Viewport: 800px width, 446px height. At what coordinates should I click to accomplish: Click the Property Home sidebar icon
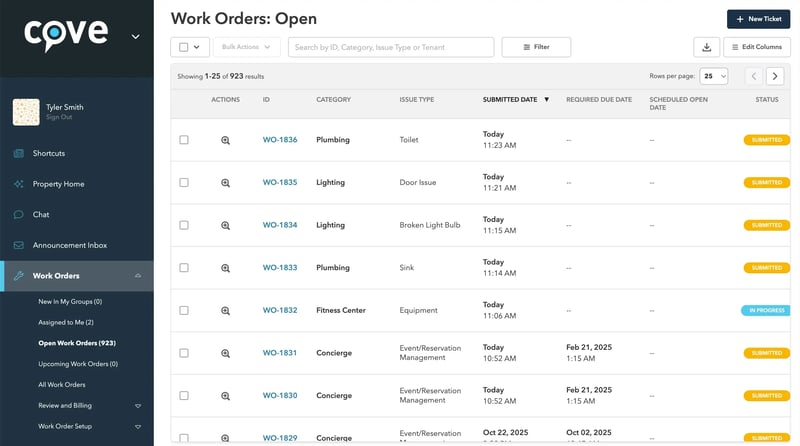click(18, 184)
